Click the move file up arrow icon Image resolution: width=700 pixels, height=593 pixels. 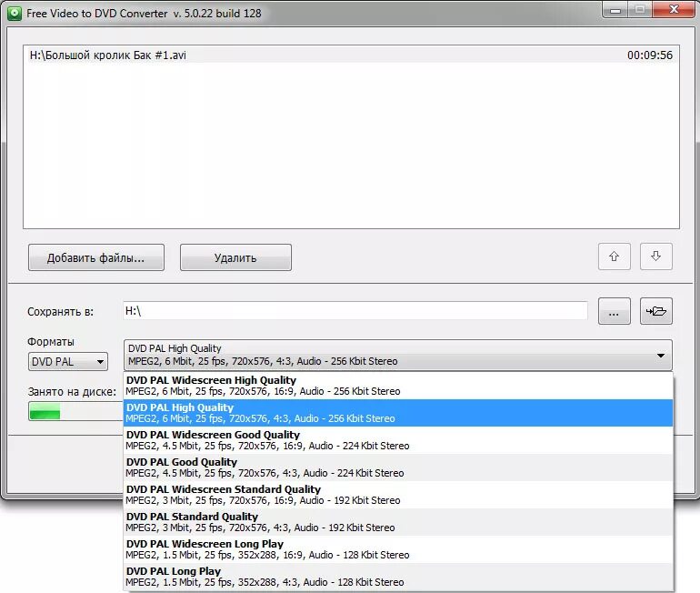(615, 256)
